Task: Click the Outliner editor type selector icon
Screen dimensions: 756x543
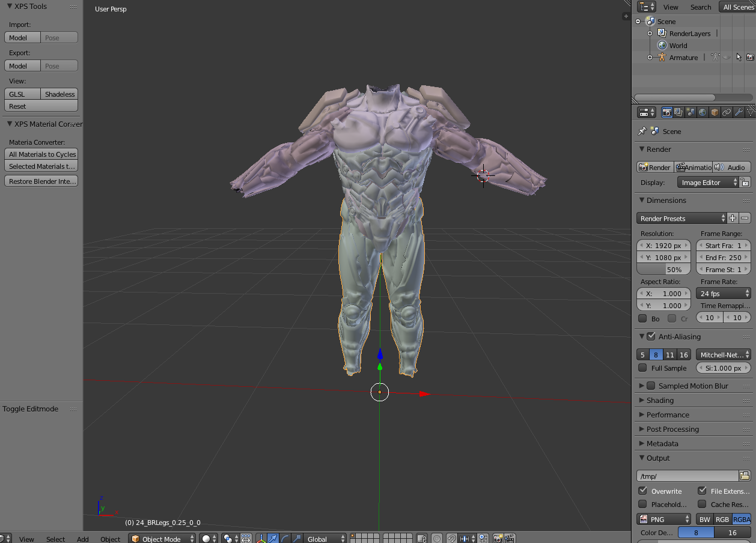Action: 647,7
